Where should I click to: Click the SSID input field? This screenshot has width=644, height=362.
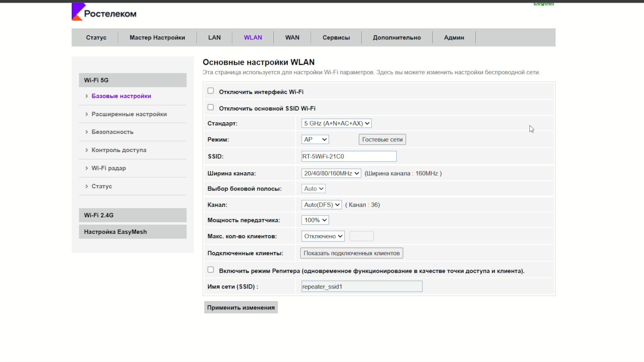tap(348, 156)
